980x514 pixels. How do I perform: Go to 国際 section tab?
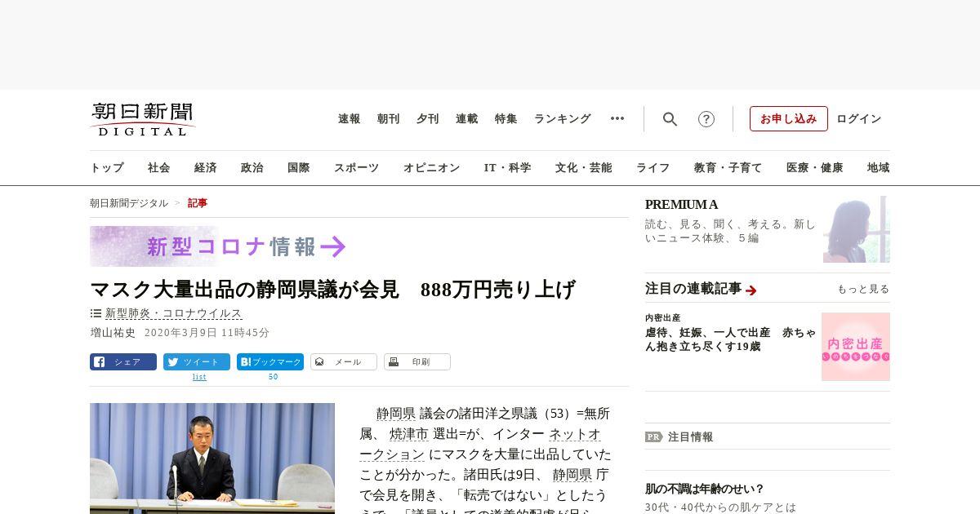[x=299, y=168]
